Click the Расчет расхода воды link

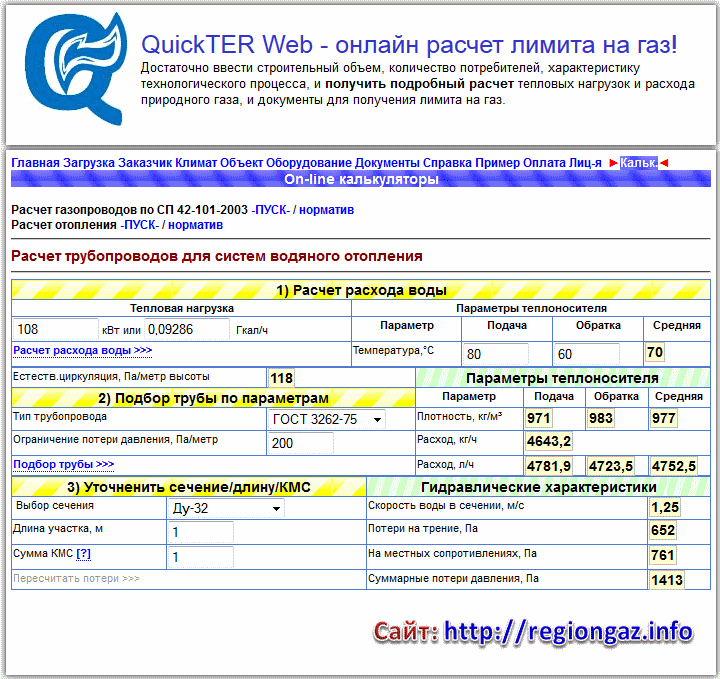click(x=82, y=350)
